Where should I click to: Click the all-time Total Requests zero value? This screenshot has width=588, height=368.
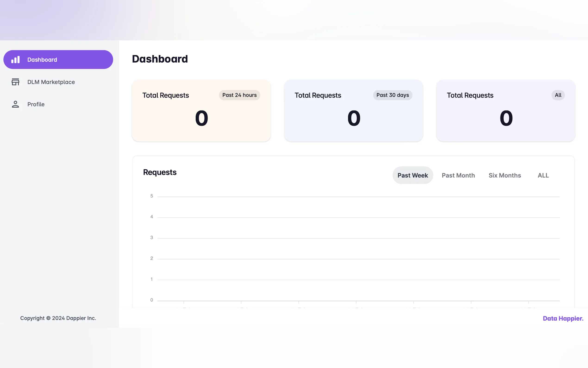coord(506,118)
